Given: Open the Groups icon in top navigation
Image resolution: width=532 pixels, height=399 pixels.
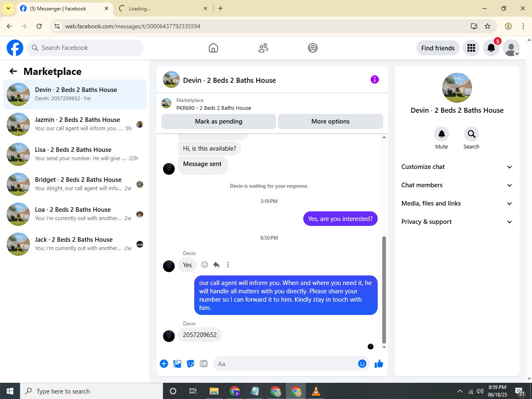Looking at the screenshot, I should [x=313, y=48].
